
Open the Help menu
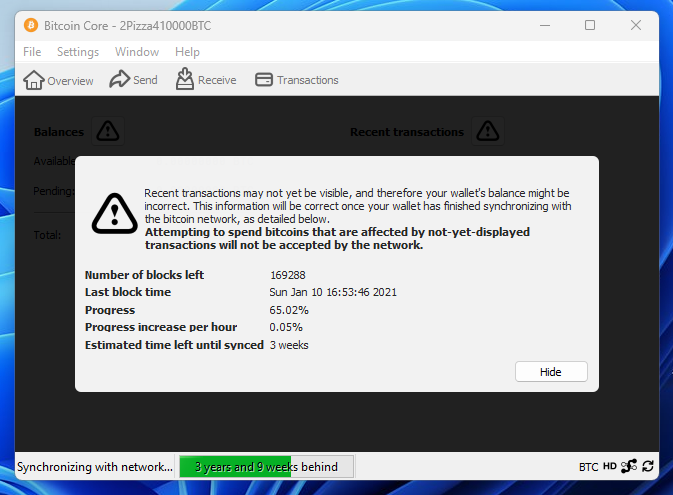point(187,52)
